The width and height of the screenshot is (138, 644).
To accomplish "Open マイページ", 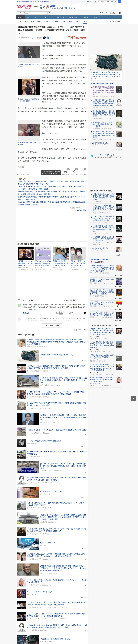I will pos(103,13).
